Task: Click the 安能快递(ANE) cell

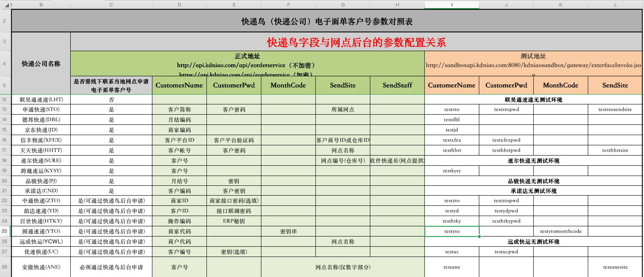Action: tap(41, 267)
